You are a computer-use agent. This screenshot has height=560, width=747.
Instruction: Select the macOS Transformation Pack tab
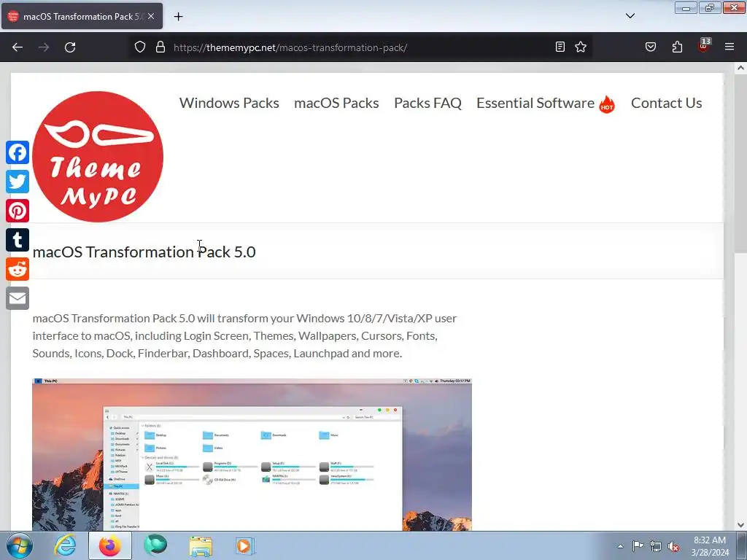click(82, 16)
